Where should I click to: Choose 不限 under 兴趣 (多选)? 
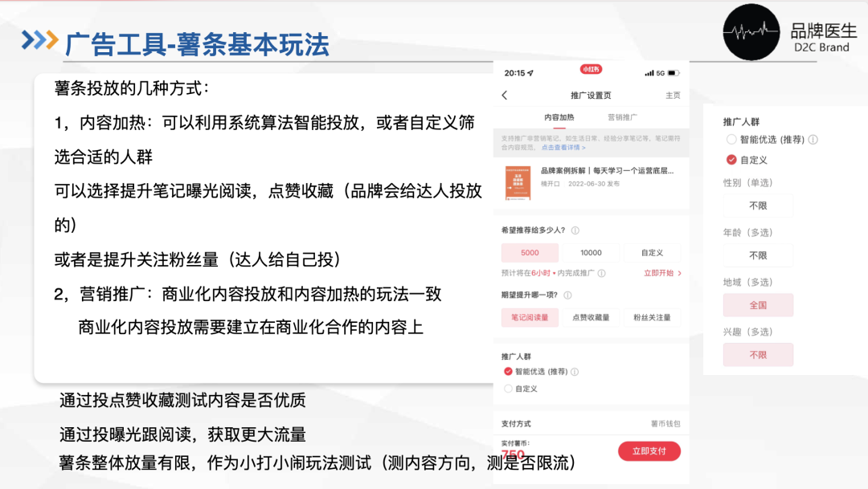coord(758,355)
